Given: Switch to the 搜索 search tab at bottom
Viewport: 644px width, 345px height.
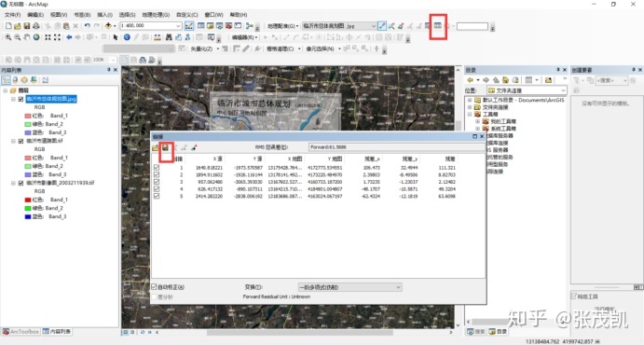Looking at the screenshot, I should coord(476,331).
